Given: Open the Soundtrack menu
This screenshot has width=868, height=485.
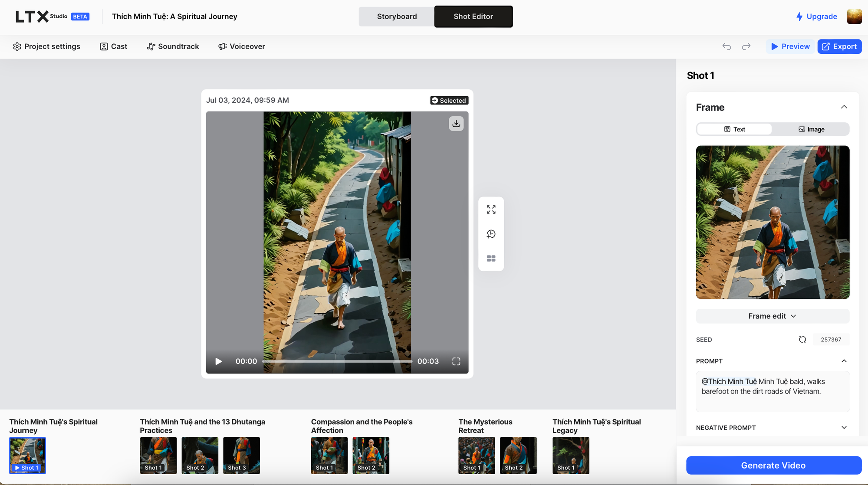Looking at the screenshot, I should click(x=173, y=46).
